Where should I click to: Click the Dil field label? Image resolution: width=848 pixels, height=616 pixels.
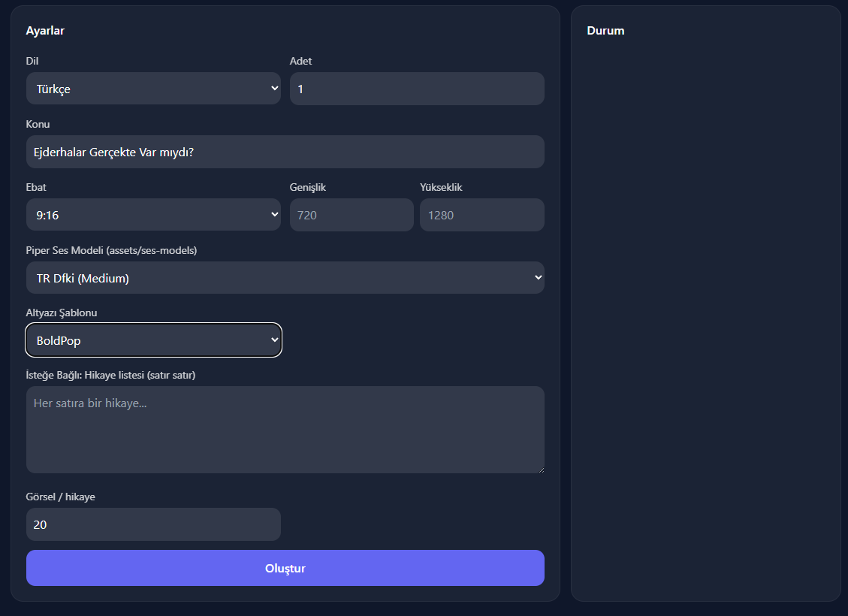coord(32,61)
